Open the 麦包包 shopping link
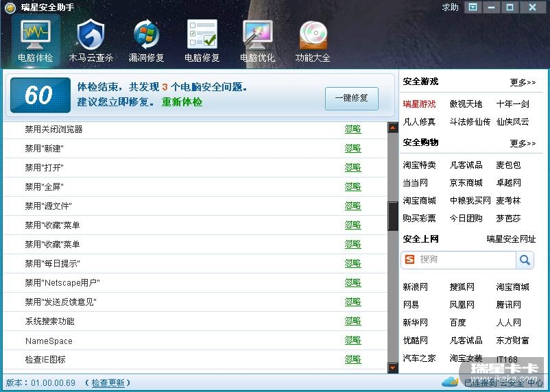Screen dimensions: 550x392 (508, 165)
